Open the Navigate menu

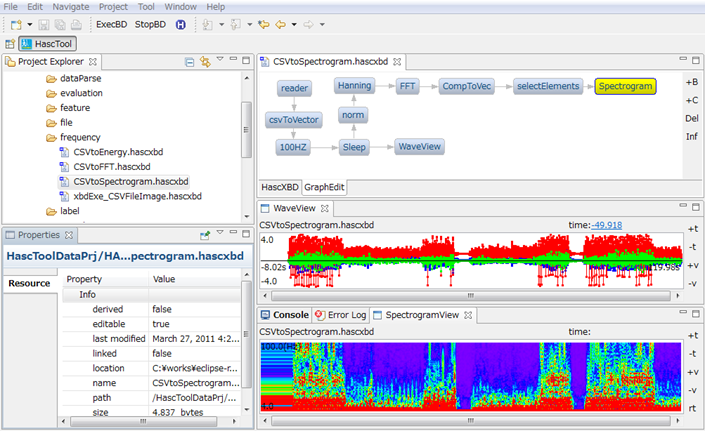pyautogui.click(x=70, y=6)
